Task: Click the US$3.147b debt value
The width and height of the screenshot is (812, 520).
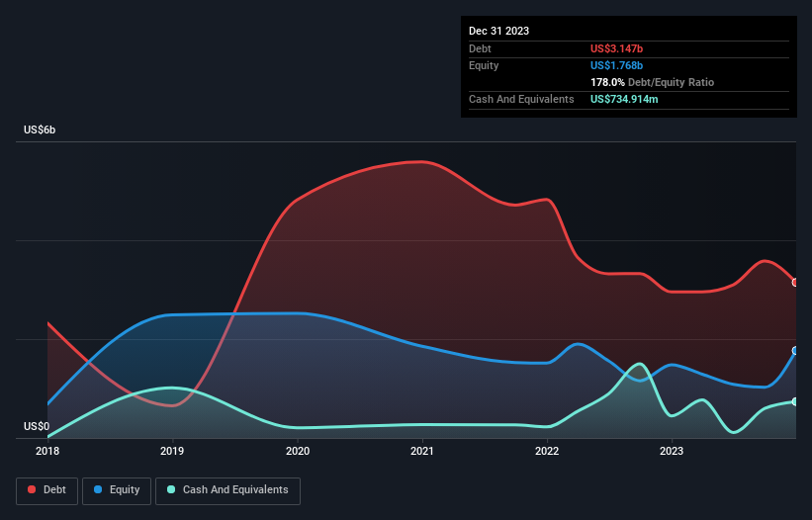Action: [x=616, y=48]
